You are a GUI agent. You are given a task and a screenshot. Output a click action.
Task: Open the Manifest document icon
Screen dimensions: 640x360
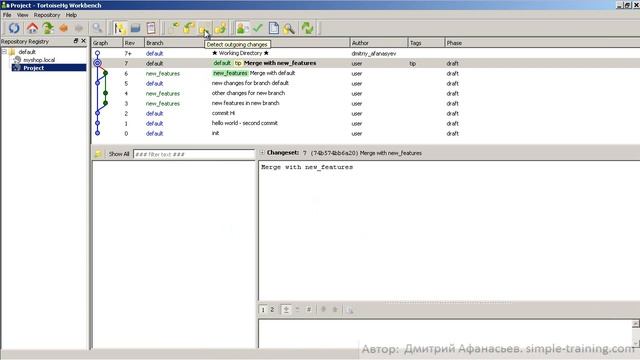(x=274, y=28)
